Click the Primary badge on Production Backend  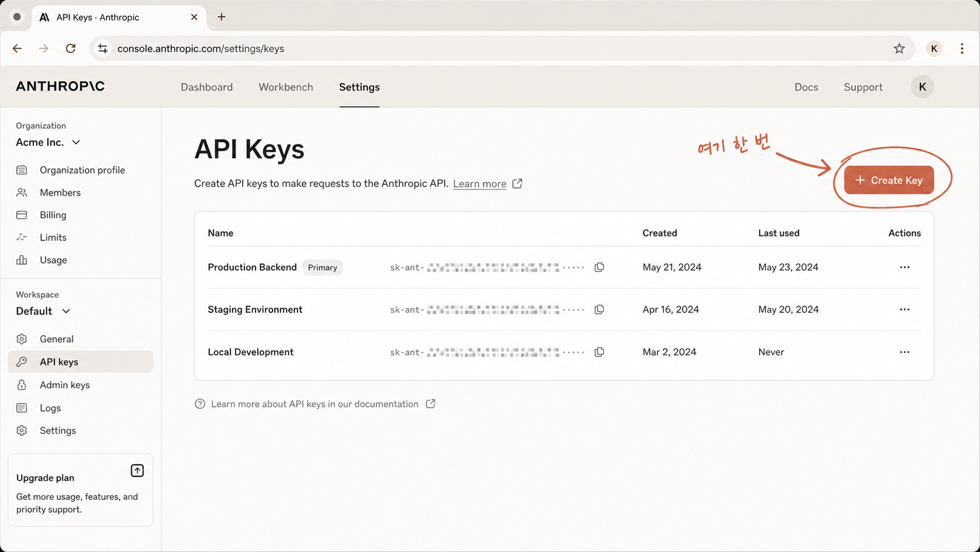tap(322, 267)
